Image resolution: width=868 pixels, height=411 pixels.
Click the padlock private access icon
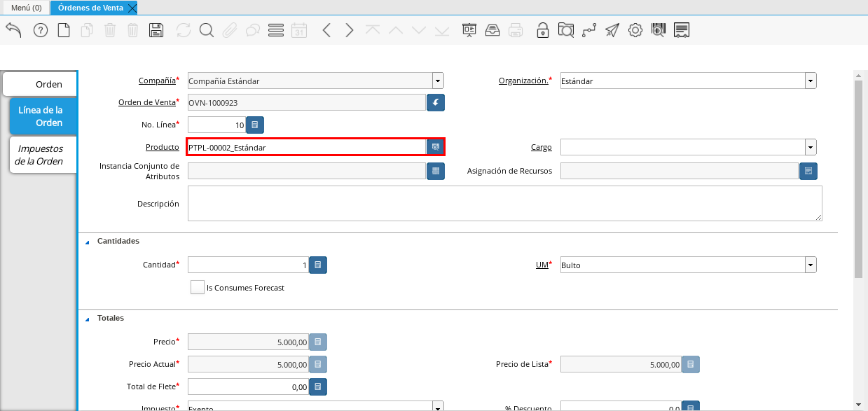542,30
